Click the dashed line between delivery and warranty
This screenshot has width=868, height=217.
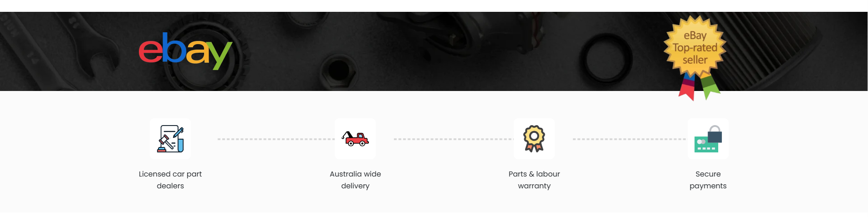[x=454, y=139]
